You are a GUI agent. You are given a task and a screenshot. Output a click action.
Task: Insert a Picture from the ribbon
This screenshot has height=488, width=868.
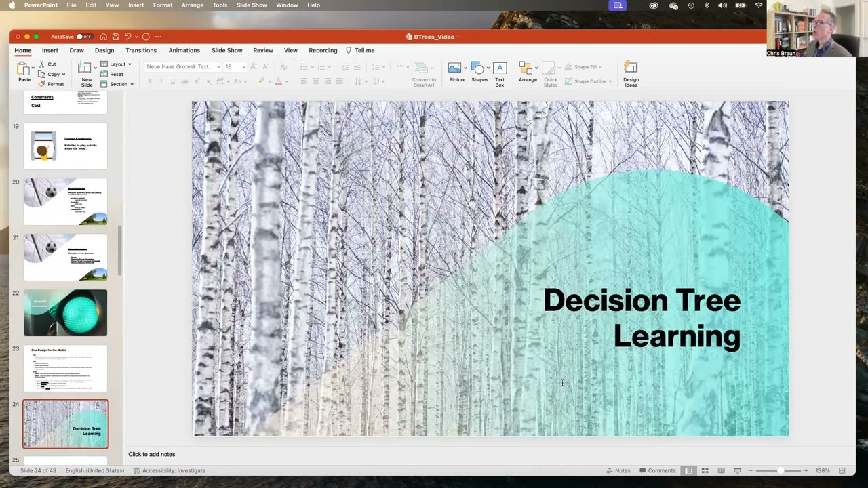point(456,72)
